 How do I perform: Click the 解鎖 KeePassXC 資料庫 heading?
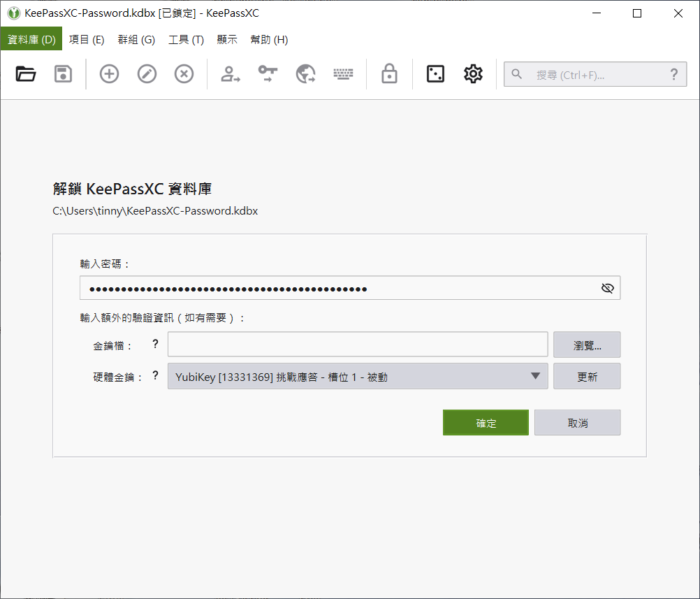(x=132, y=189)
